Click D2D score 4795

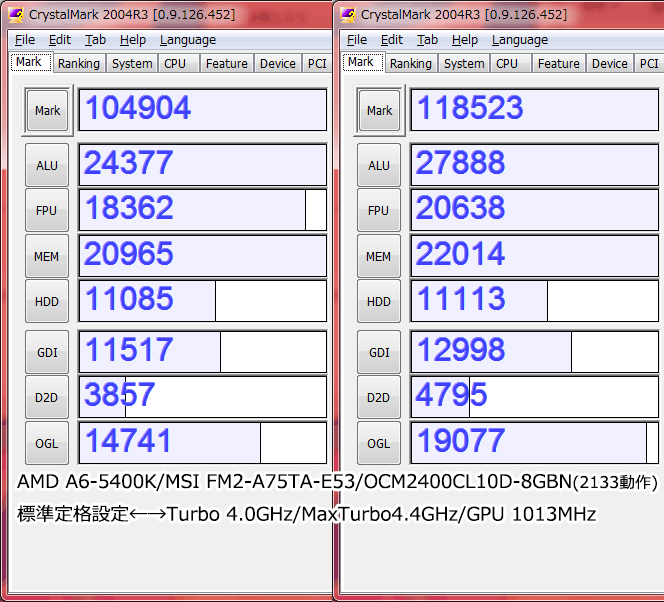tap(535, 397)
